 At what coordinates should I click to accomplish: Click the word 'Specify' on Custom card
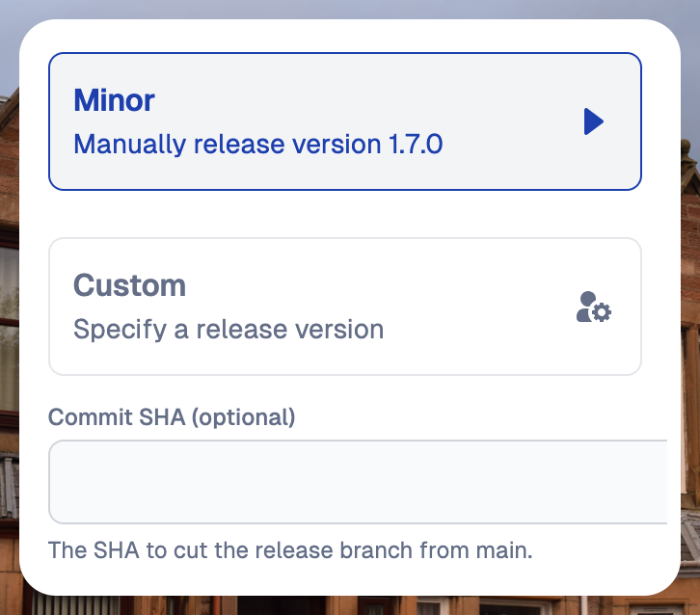click(108, 330)
